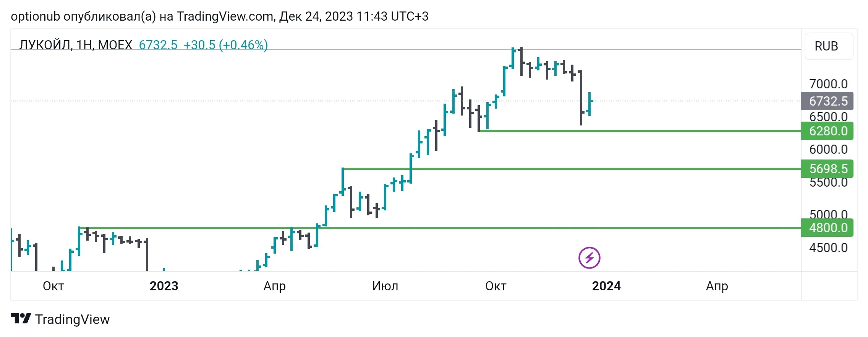Click the ЛУКОЙЛ, 1Н, MOEX symbol title
Image resolution: width=868 pixels, height=337 pixels.
[76, 45]
